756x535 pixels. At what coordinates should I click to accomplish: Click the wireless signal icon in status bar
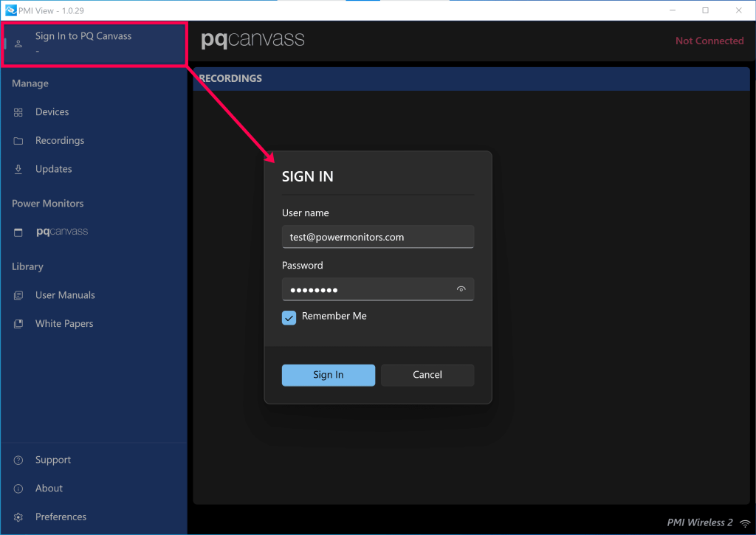tap(745, 523)
